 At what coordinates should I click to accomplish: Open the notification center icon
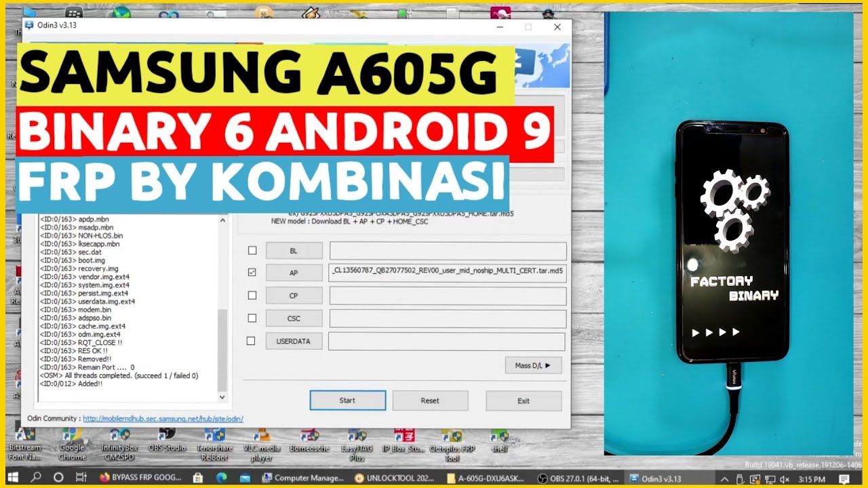pos(844,479)
